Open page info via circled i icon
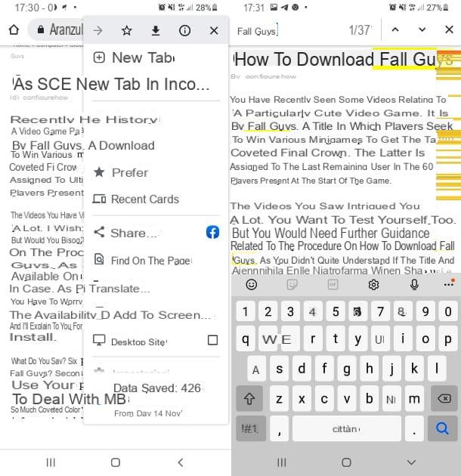The height and width of the screenshot is (476, 461). (x=184, y=30)
